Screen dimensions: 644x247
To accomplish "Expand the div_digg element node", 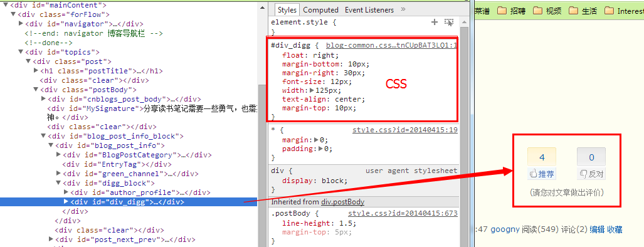I will click(66, 202).
